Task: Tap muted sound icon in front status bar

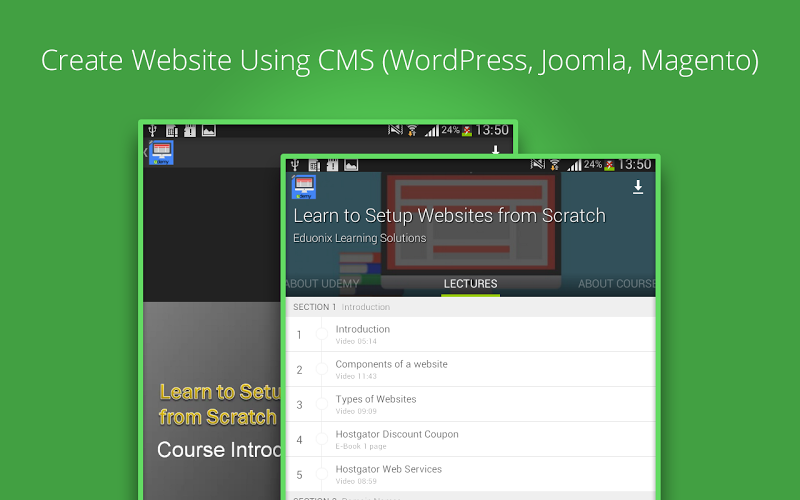Action: click(x=538, y=164)
